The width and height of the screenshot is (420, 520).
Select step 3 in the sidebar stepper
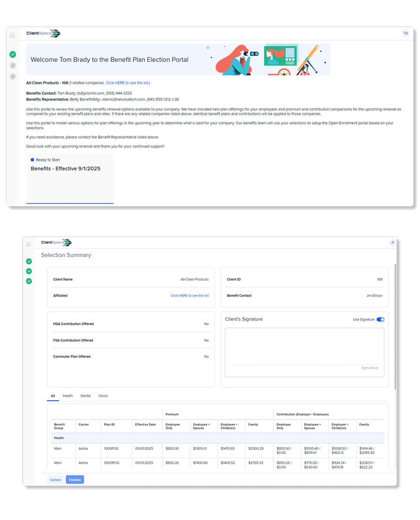(13, 76)
